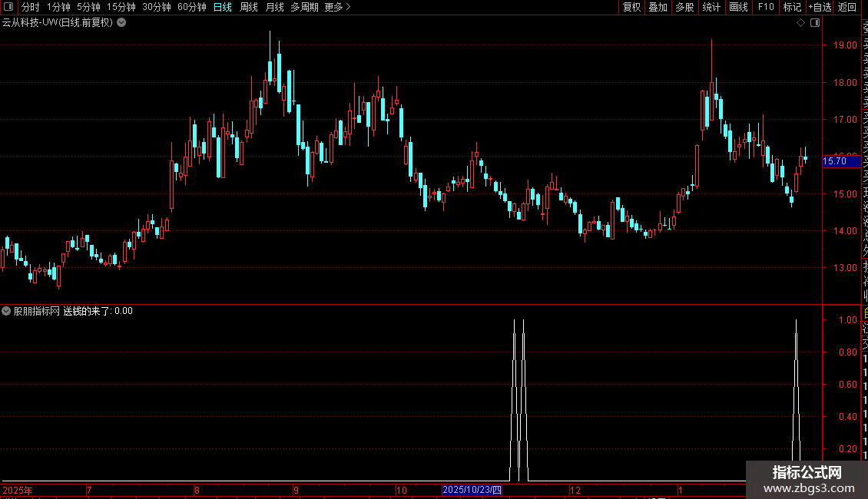Switch to 分时 intraday view
Viewport: 868px width, 499px height.
pyautogui.click(x=31, y=7)
